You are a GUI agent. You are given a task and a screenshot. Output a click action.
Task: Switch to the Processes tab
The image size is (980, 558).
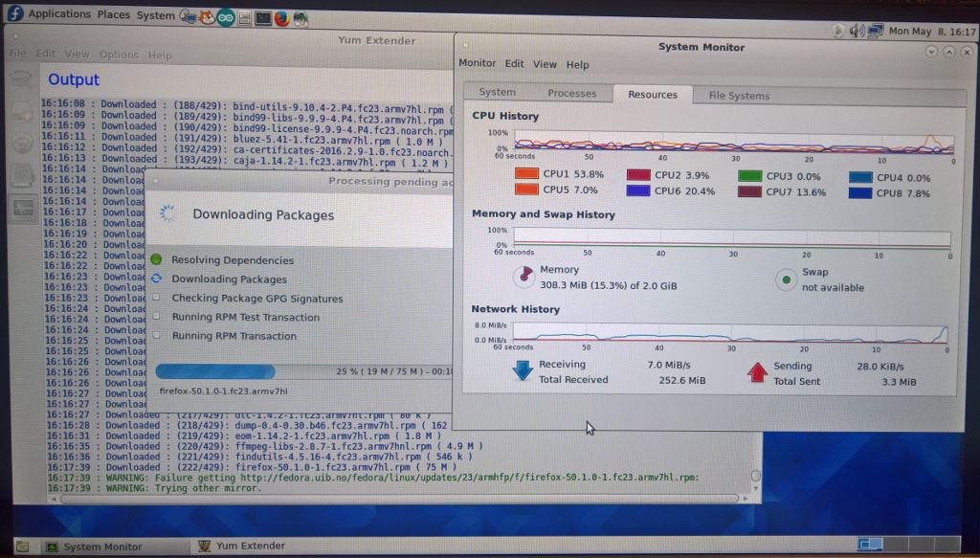click(x=572, y=93)
